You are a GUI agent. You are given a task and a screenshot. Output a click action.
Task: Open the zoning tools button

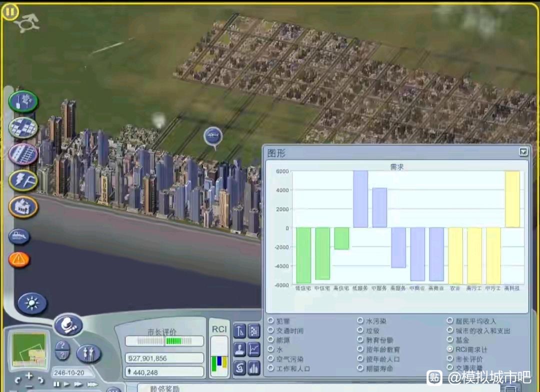pos(23,127)
